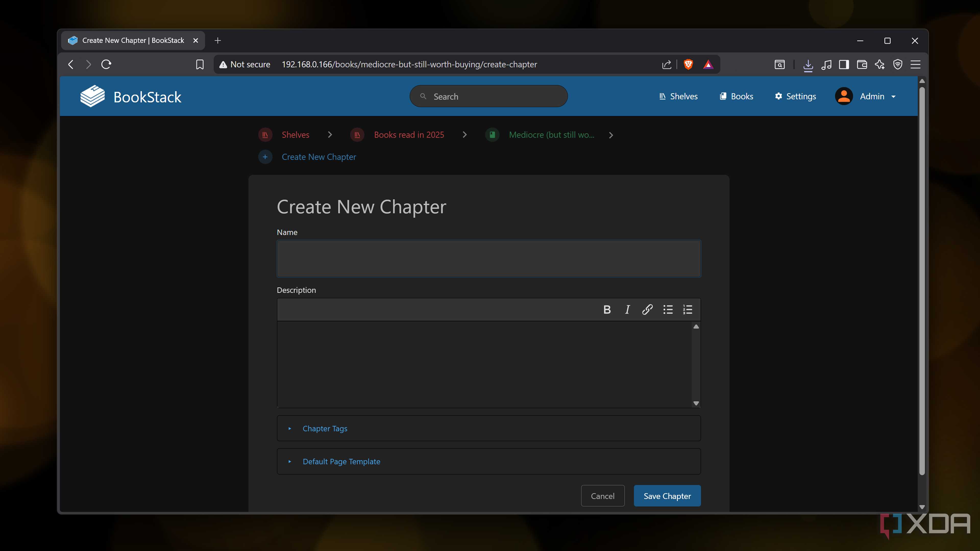This screenshot has height=551, width=980.
Task: Click the Admin user avatar
Action: [843, 96]
